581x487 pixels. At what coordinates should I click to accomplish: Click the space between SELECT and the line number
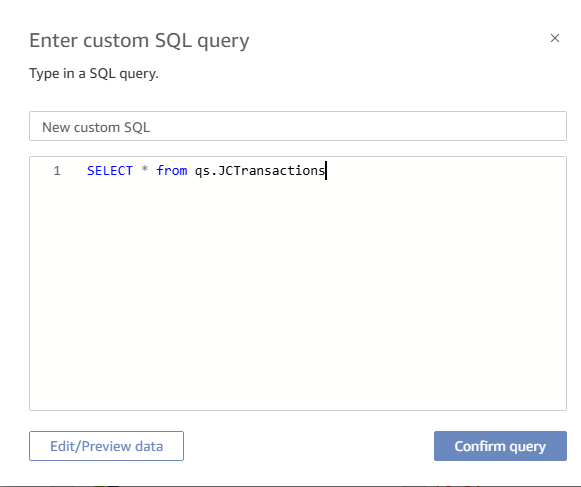(74, 171)
